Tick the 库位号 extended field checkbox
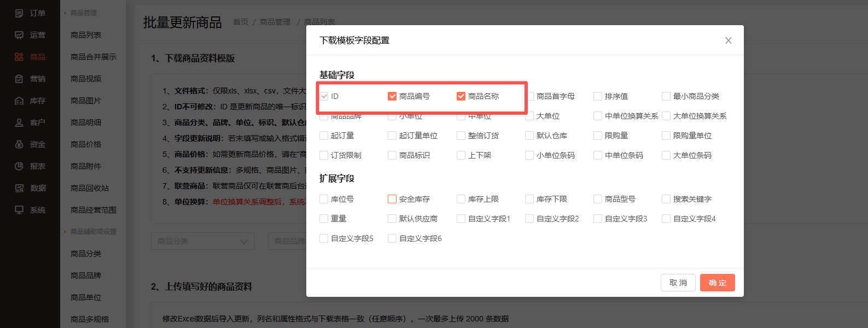 pos(324,199)
